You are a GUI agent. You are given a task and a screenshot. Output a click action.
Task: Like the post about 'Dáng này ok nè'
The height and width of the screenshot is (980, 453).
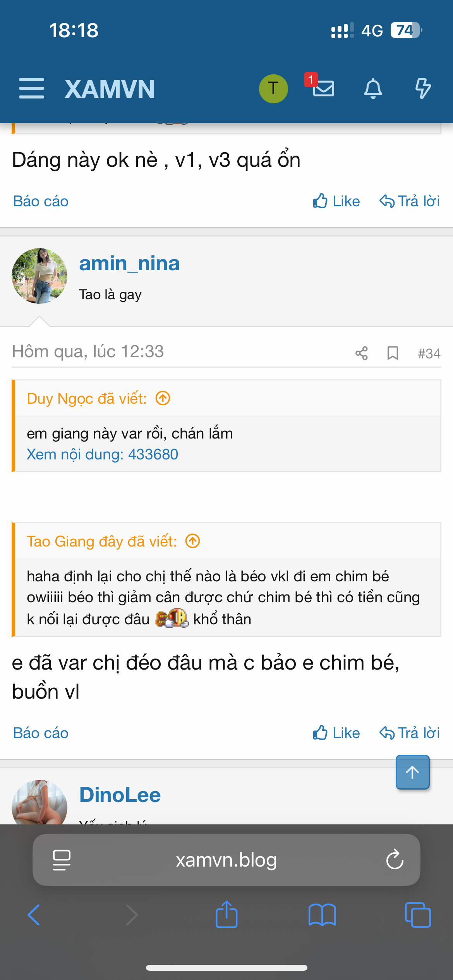336,201
